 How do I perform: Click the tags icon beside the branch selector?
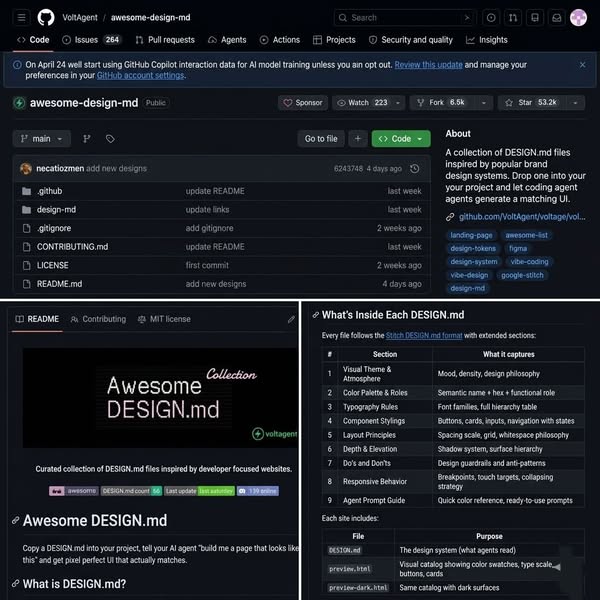[110, 138]
